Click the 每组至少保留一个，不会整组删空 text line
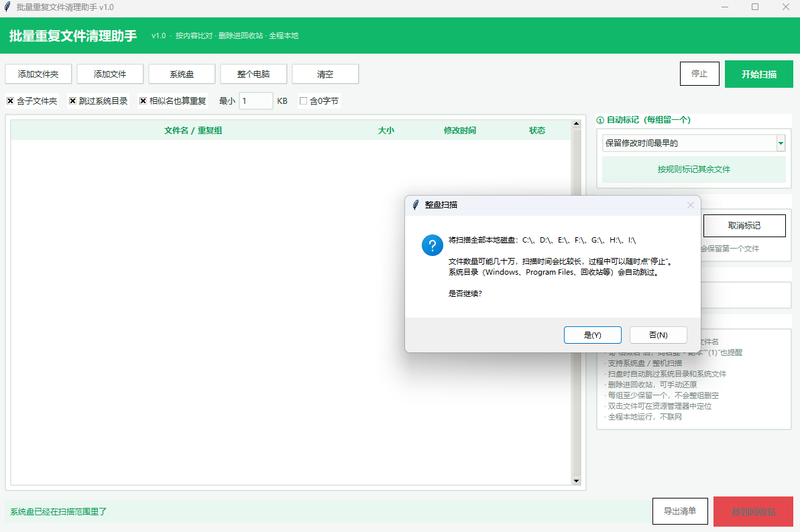The width and height of the screenshot is (800, 532). point(663,395)
